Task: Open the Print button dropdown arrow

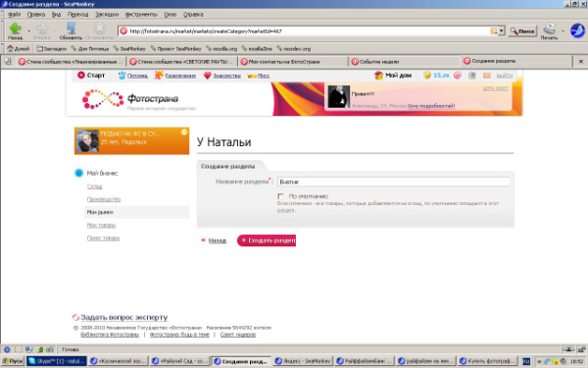Action: pos(563,30)
